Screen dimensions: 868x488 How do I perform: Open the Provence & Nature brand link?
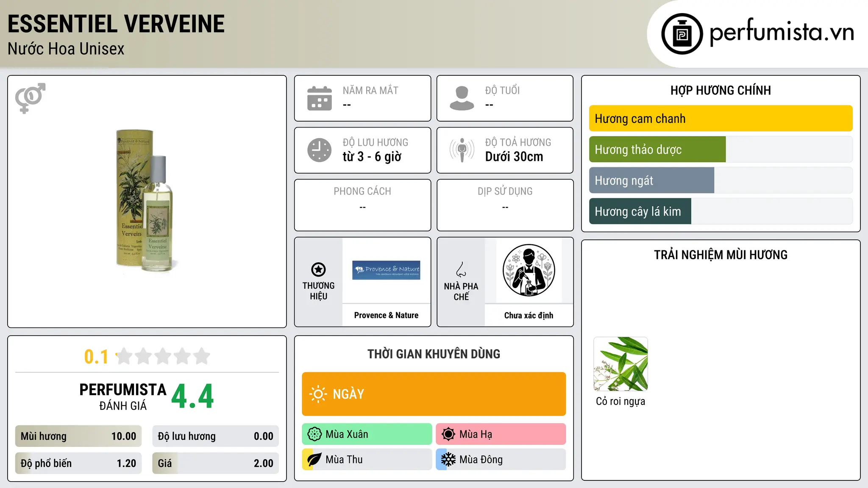(386, 315)
